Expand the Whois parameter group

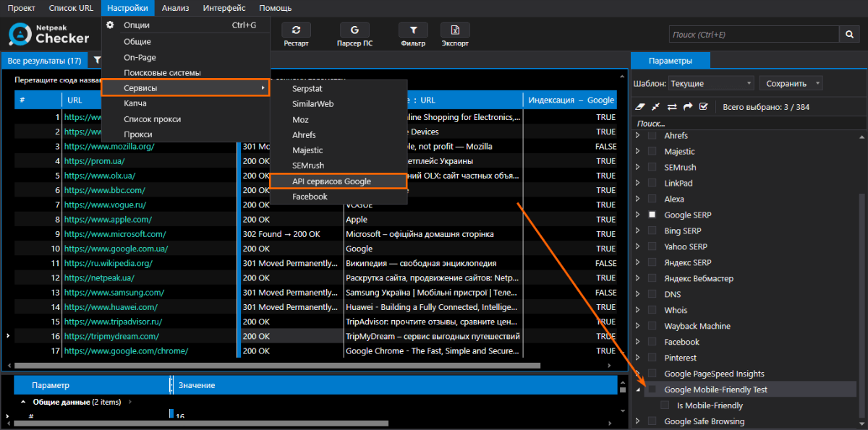639,309
